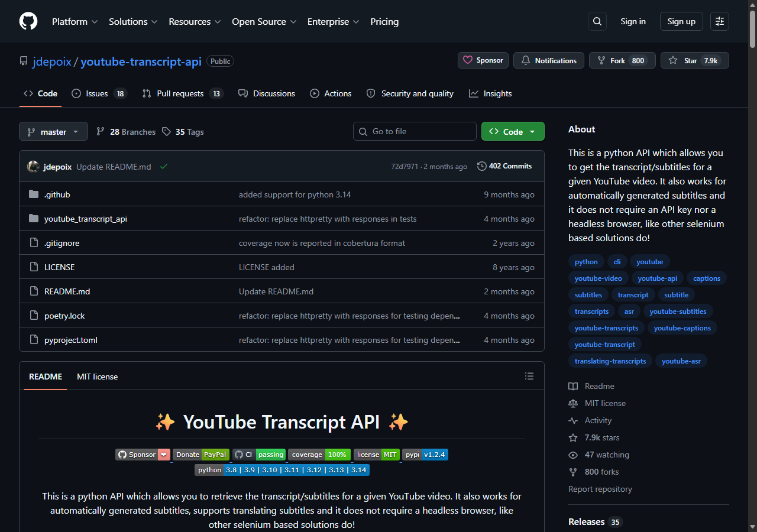Image resolution: width=757 pixels, height=532 pixels.
Task: Open the jdepoix owner link
Action: (x=52, y=61)
